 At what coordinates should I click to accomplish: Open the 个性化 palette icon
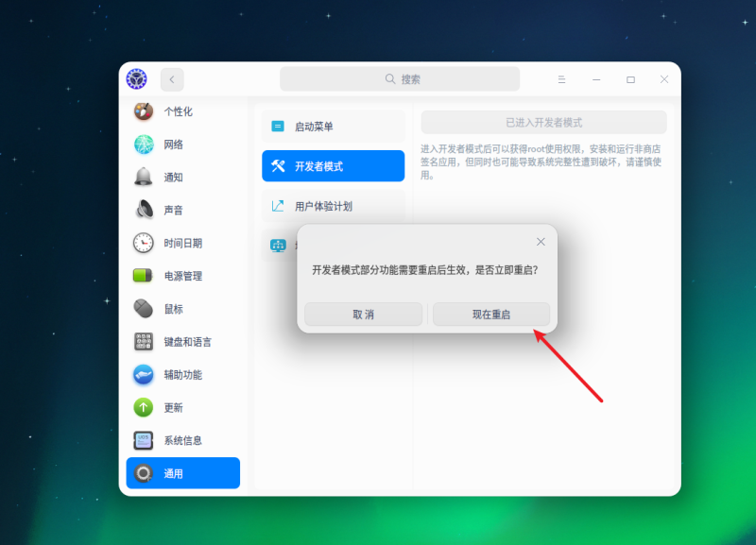144,111
